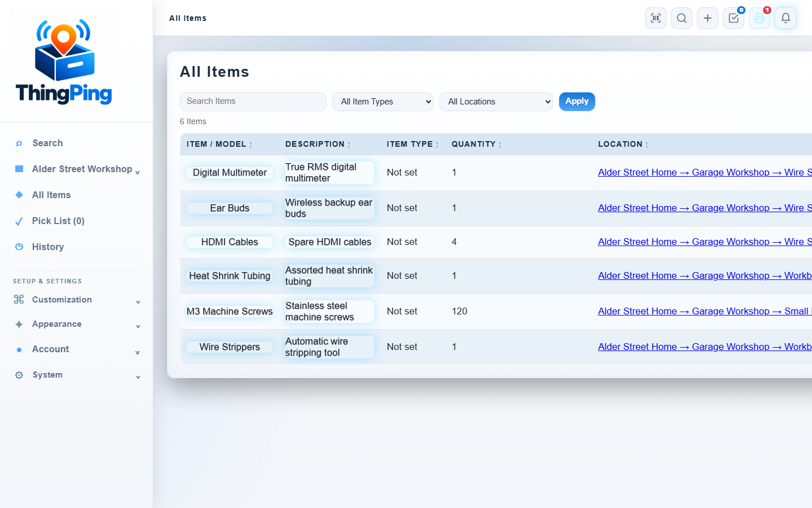This screenshot has height=508, width=812.
Task: Open the M3 Machine Screws location link
Action: tap(705, 311)
